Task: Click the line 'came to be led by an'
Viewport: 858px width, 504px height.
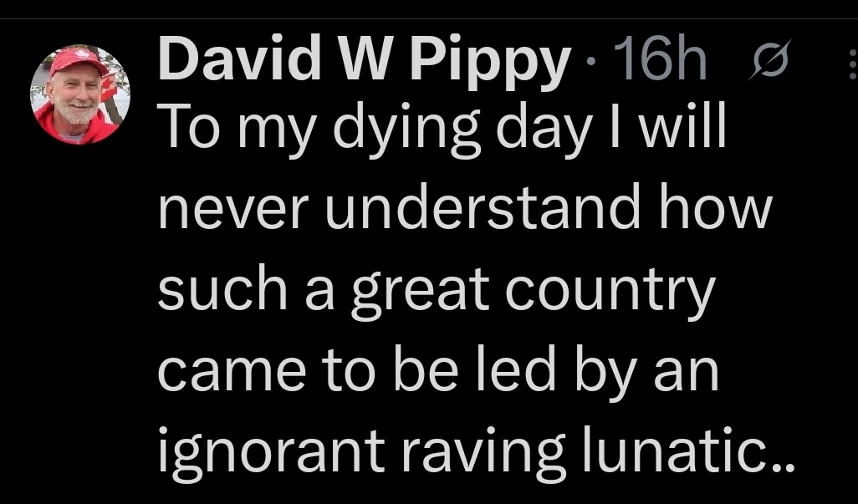Action: coord(438,372)
